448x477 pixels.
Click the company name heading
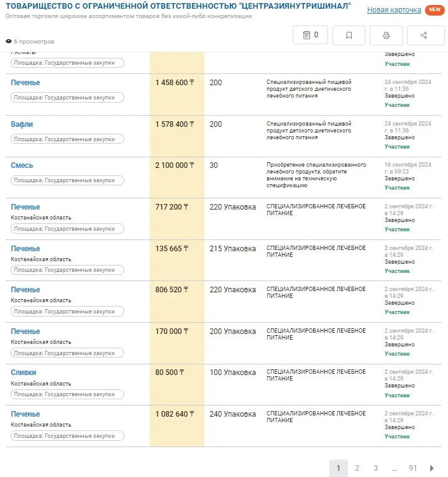(x=178, y=6)
